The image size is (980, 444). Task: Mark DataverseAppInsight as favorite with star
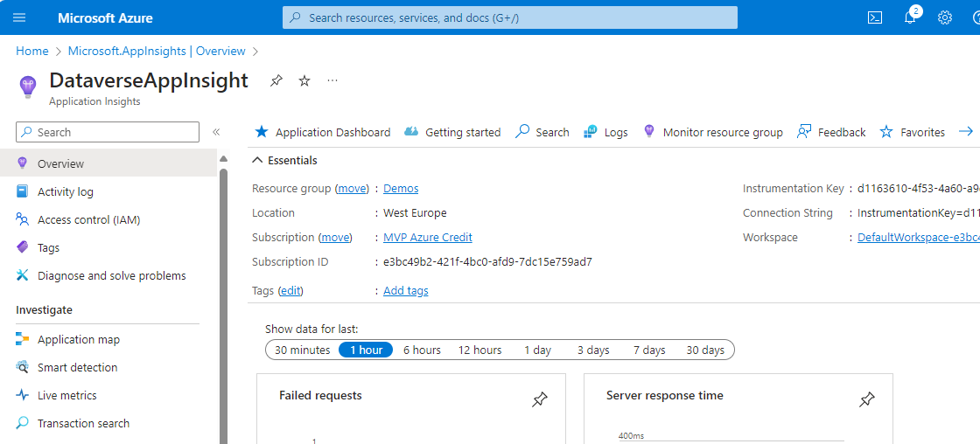[x=304, y=80]
